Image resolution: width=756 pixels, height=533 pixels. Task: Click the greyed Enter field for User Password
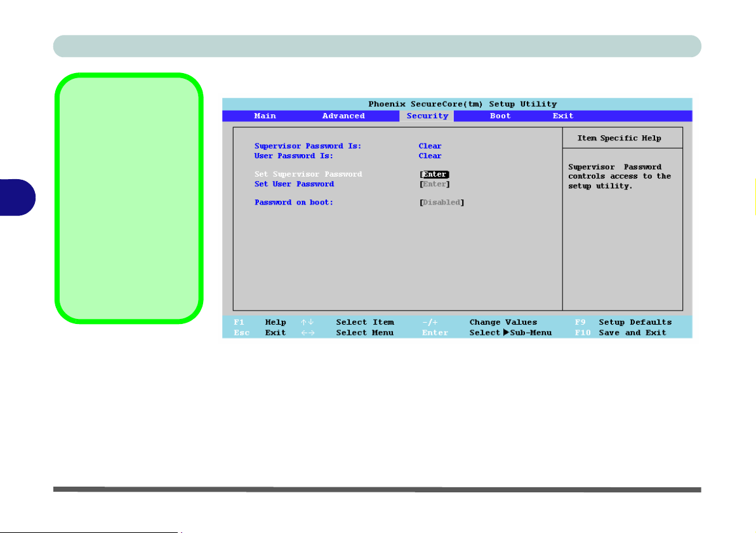434,184
